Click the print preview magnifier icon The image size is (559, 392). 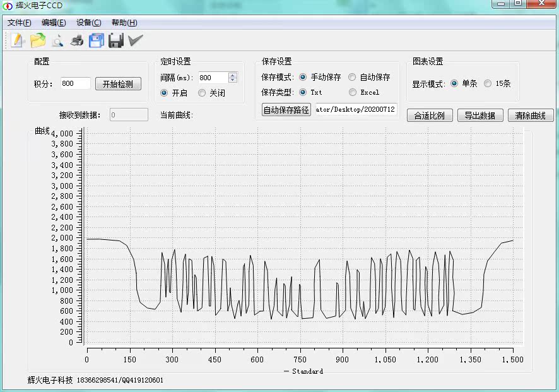(x=57, y=40)
